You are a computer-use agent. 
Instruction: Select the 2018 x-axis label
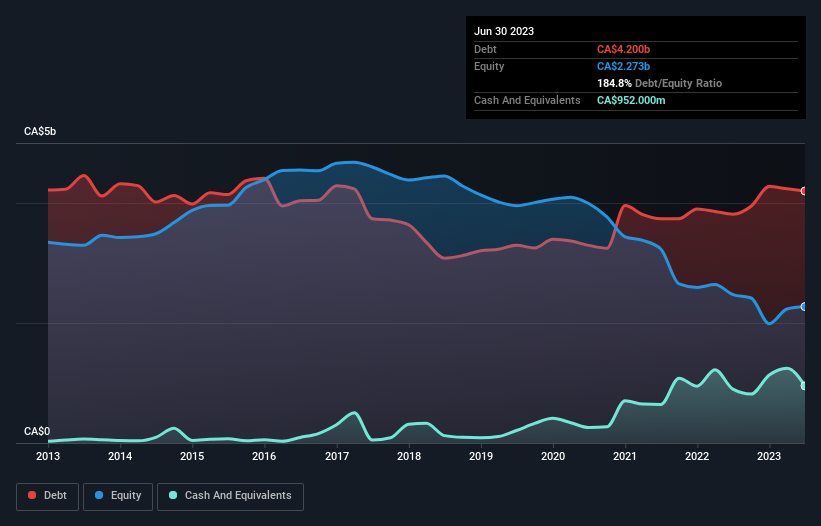point(409,456)
